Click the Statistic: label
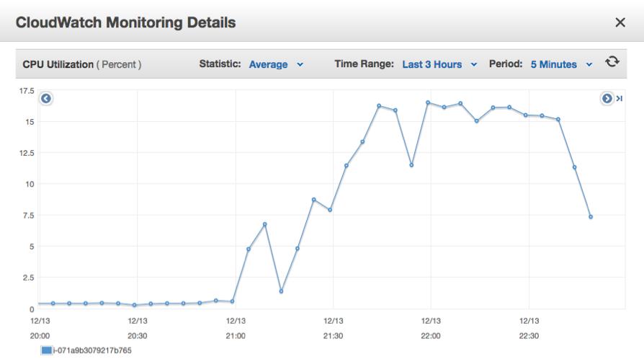Image resolution: width=644 pixels, height=362 pixels. click(220, 64)
